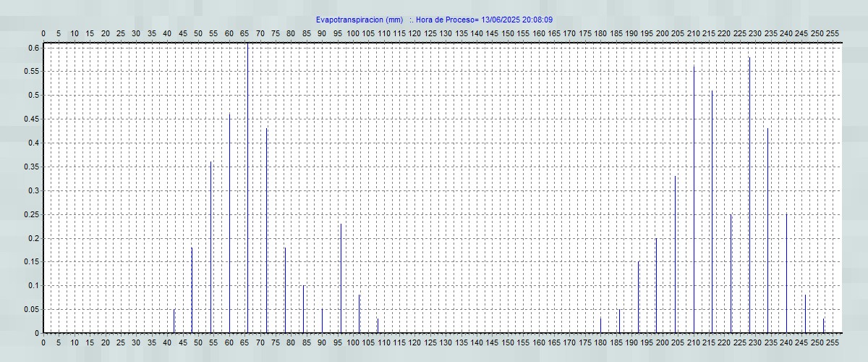The width and height of the screenshot is (868, 362).
Task: Click the 65 label on the bottom axis
Action: click(244, 342)
